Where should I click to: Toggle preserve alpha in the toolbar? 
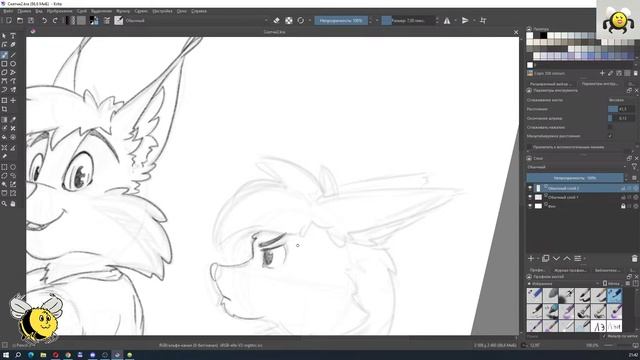click(x=289, y=20)
